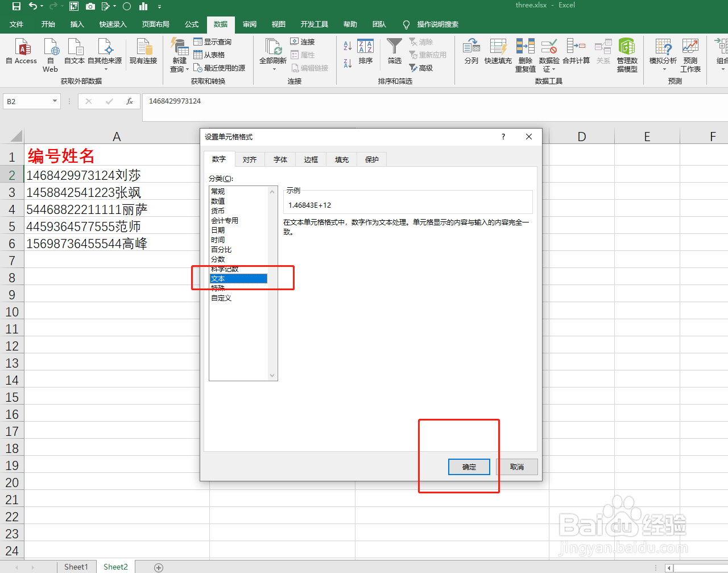Select column D header
The image size is (728, 573).
[582, 137]
